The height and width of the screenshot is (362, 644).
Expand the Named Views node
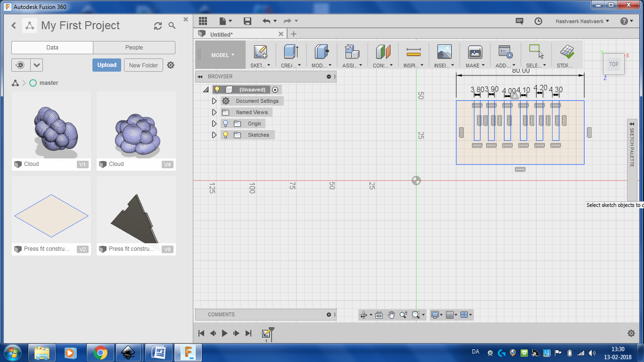pyautogui.click(x=214, y=112)
